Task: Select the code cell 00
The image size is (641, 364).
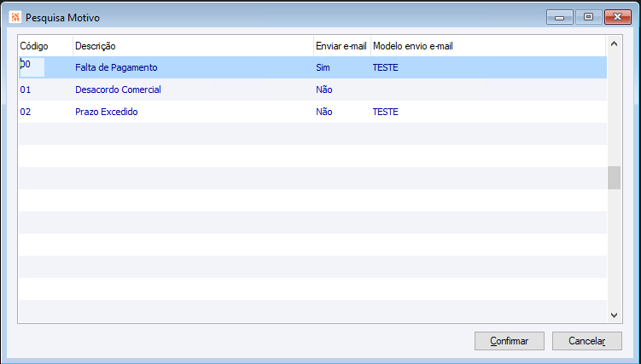Action: (x=32, y=67)
